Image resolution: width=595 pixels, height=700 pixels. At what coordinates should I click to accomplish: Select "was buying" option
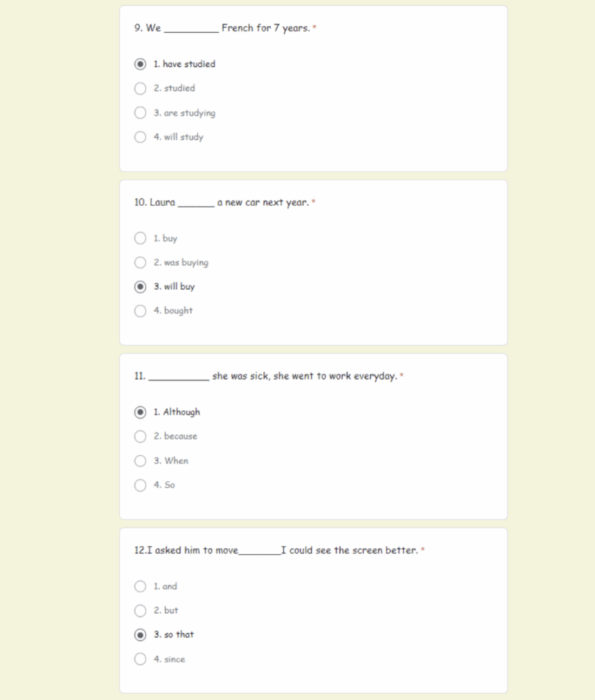point(140,262)
